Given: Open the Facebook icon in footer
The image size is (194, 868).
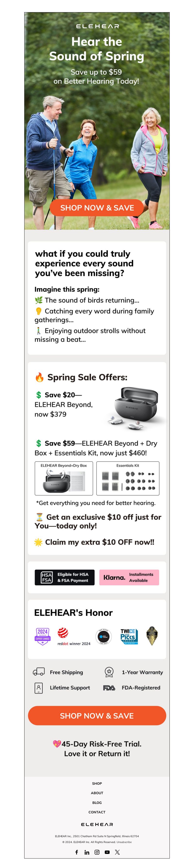Looking at the screenshot, I should point(76,852).
